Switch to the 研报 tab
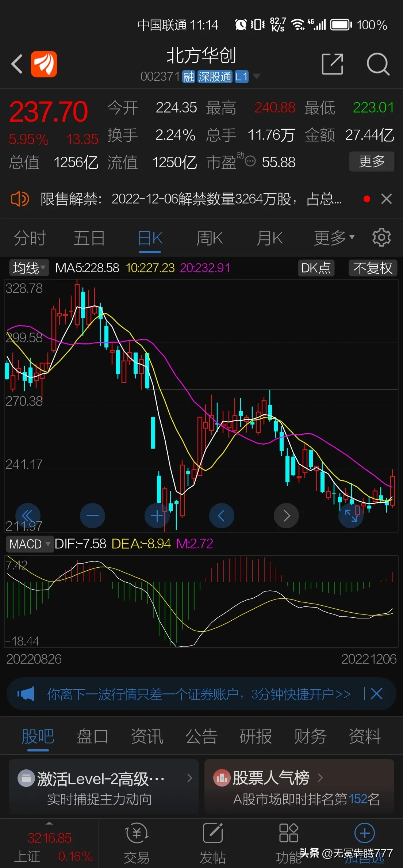This screenshot has width=403, height=868. 256,736
